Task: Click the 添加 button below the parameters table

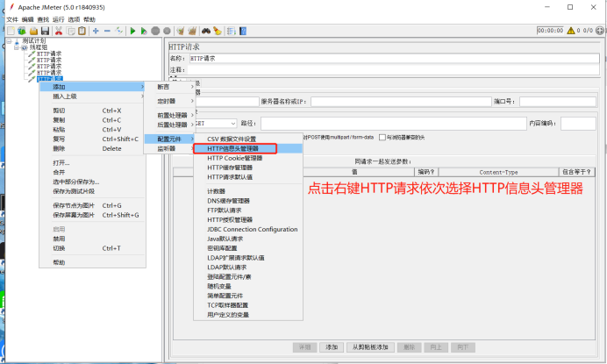Action: point(332,347)
